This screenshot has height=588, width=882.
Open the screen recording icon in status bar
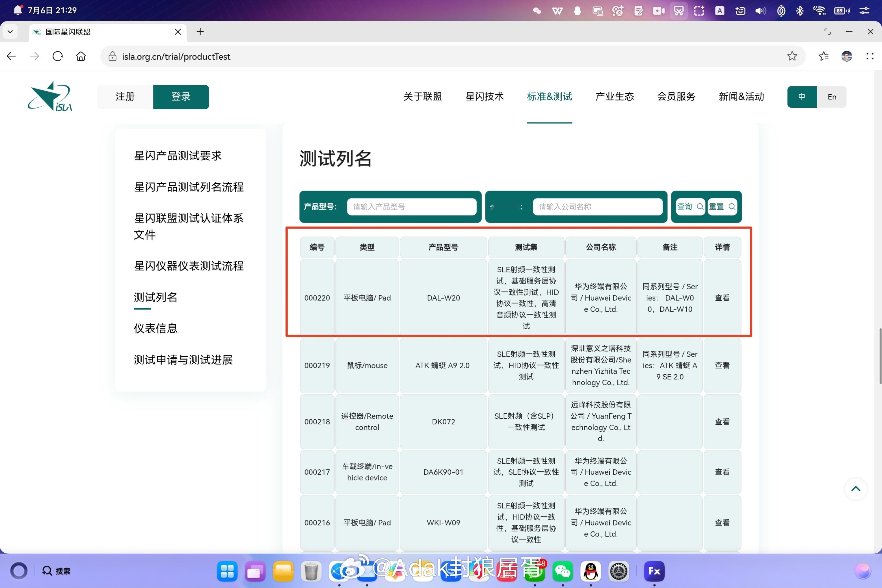click(658, 11)
